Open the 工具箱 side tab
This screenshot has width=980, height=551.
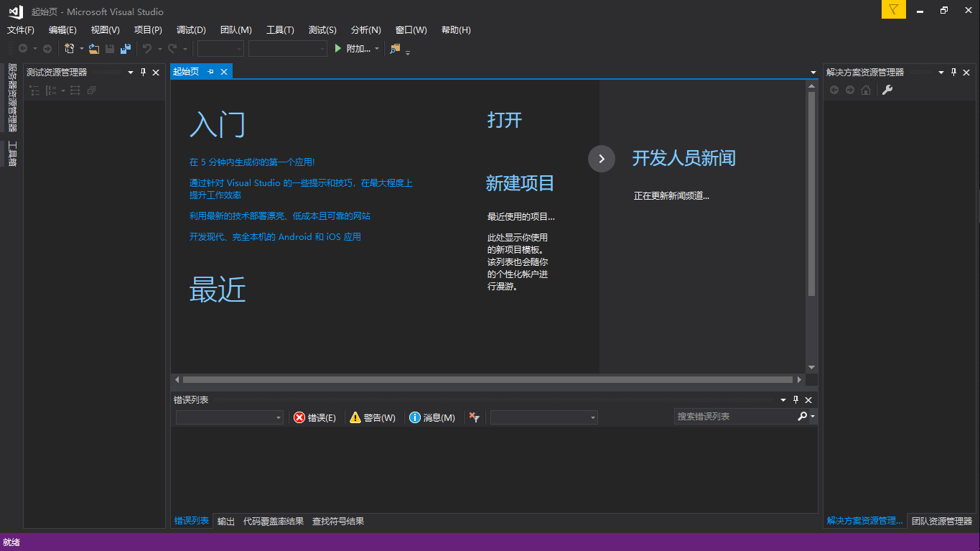click(12, 154)
